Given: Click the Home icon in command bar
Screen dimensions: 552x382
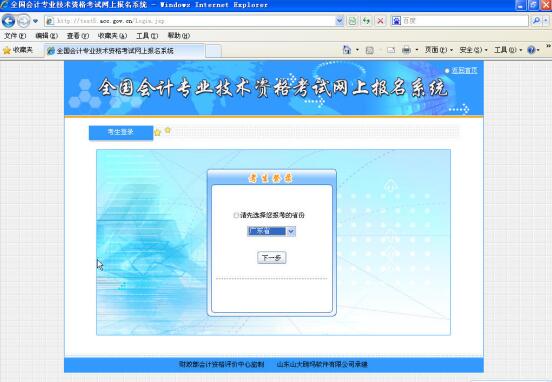Looking at the screenshot, I should (347, 50).
